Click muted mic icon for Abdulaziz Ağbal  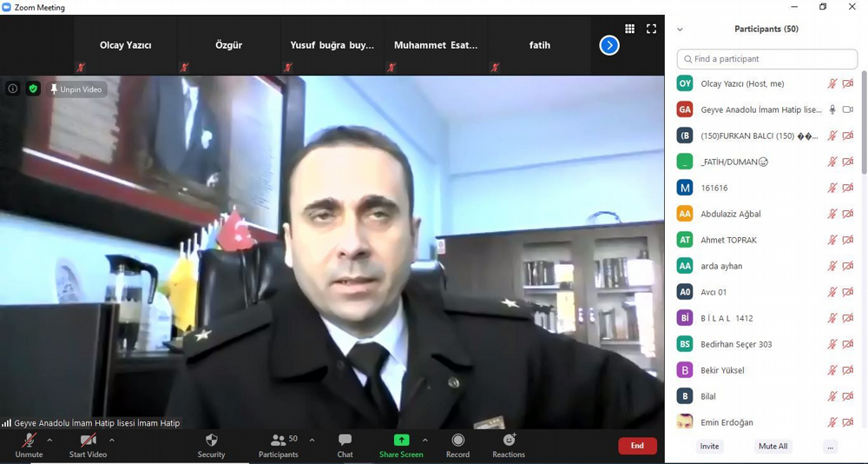(x=832, y=214)
